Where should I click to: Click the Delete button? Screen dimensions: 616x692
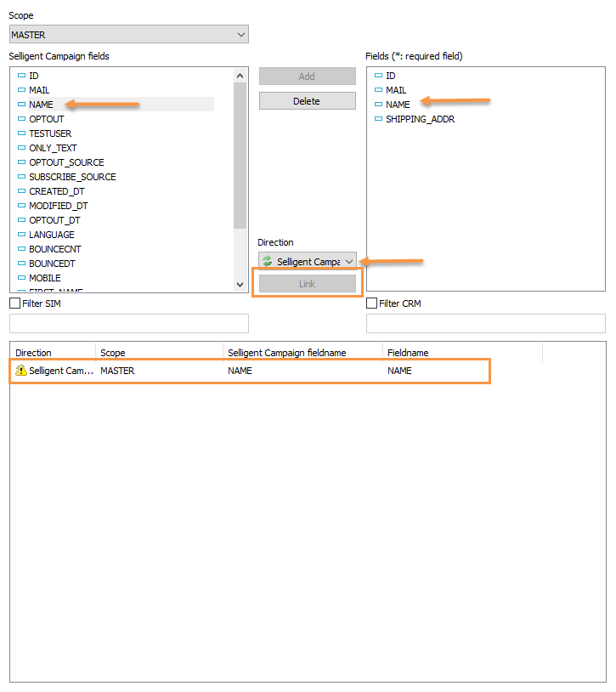[x=308, y=101]
